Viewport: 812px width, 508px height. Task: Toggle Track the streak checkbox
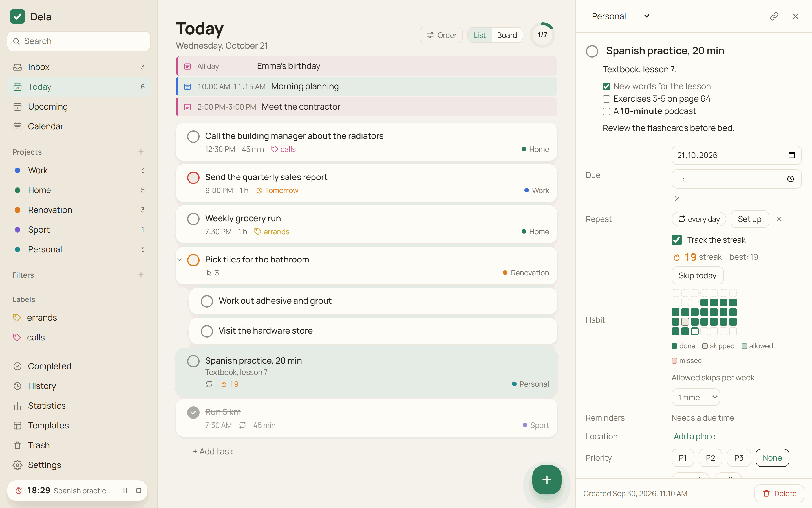676,240
